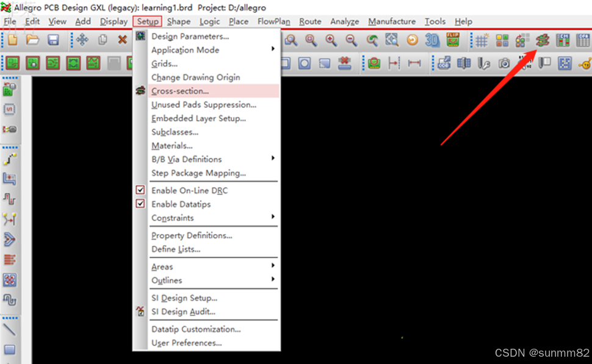This screenshot has width=592, height=364.
Task: Open the Manufacture menu
Action: [392, 21]
